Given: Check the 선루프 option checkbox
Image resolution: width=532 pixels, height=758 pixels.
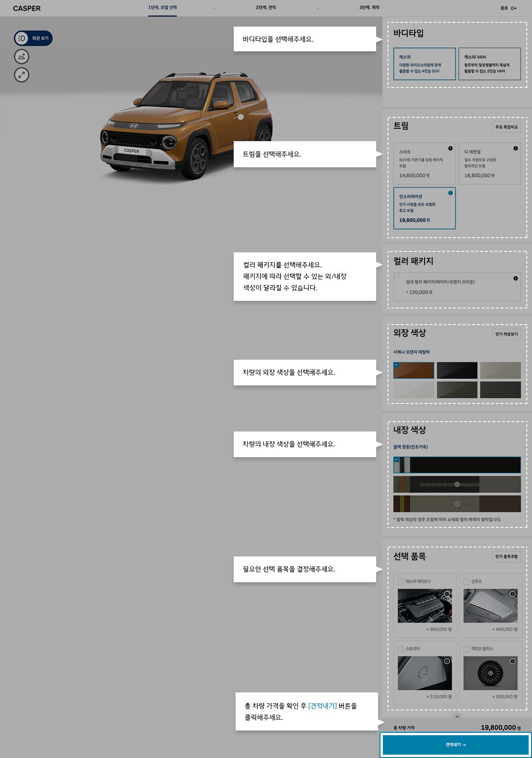Looking at the screenshot, I should pyautogui.click(x=466, y=582).
